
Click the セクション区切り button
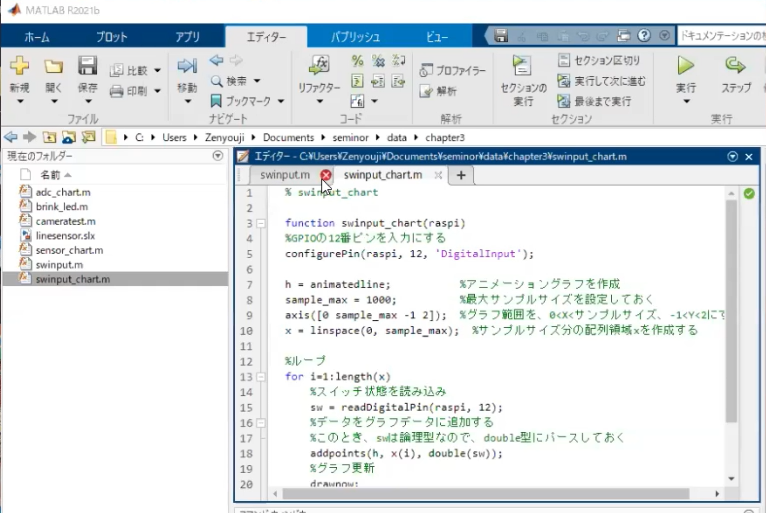click(x=599, y=61)
